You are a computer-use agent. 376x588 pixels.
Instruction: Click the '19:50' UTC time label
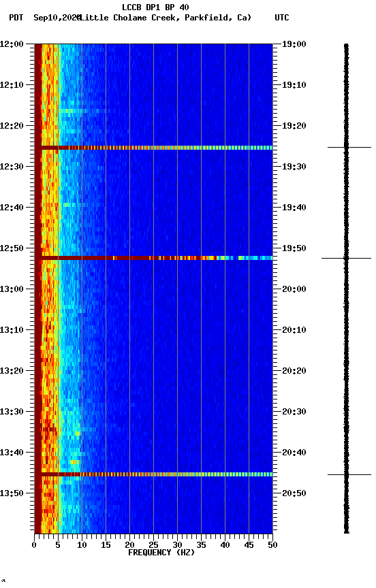294,248
